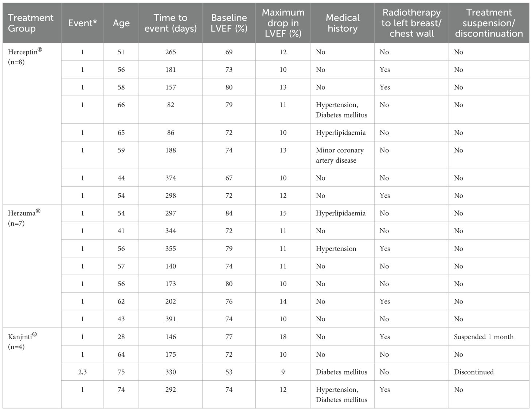The image size is (532, 411).
Task: Click the time to event value 265
Action: click(171, 52)
